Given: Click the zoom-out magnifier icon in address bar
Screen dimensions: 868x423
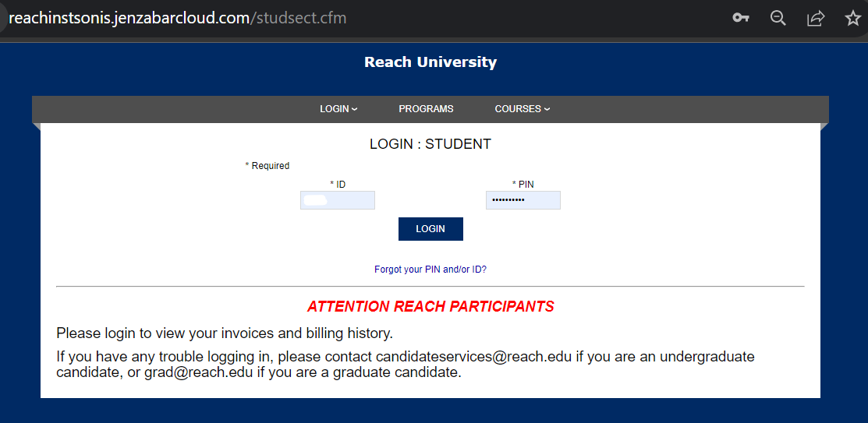Looking at the screenshot, I should tap(778, 18).
